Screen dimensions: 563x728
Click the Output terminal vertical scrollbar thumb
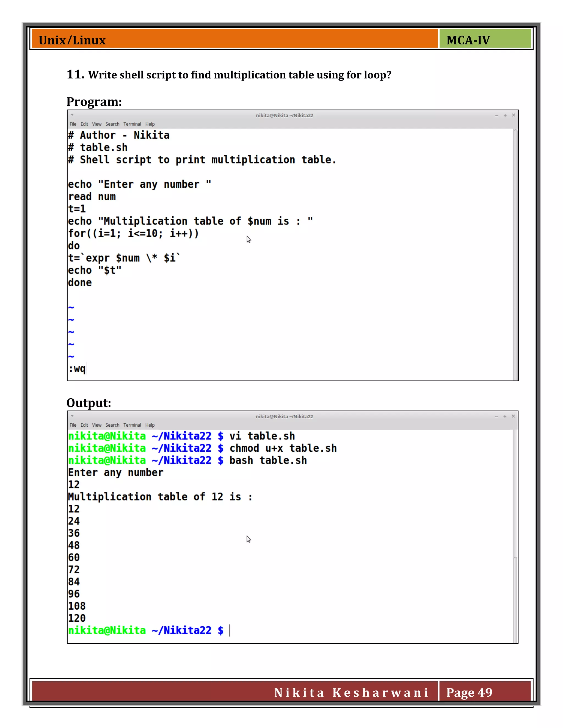click(x=515, y=599)
